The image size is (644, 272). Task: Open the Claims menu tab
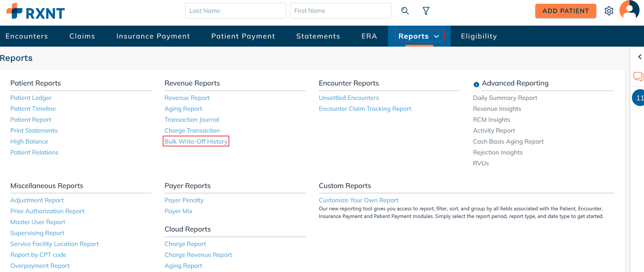coord(82,36)
